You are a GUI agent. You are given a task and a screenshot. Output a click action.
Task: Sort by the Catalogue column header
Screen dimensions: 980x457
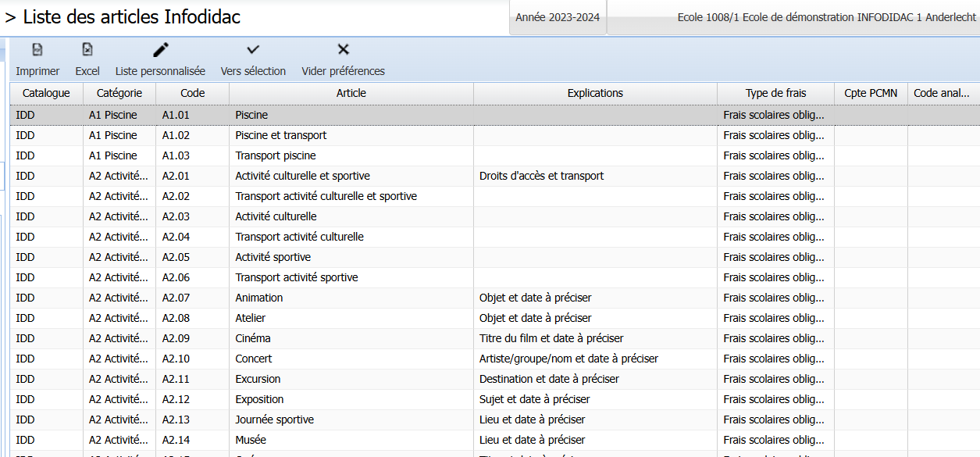click(46, 93)
